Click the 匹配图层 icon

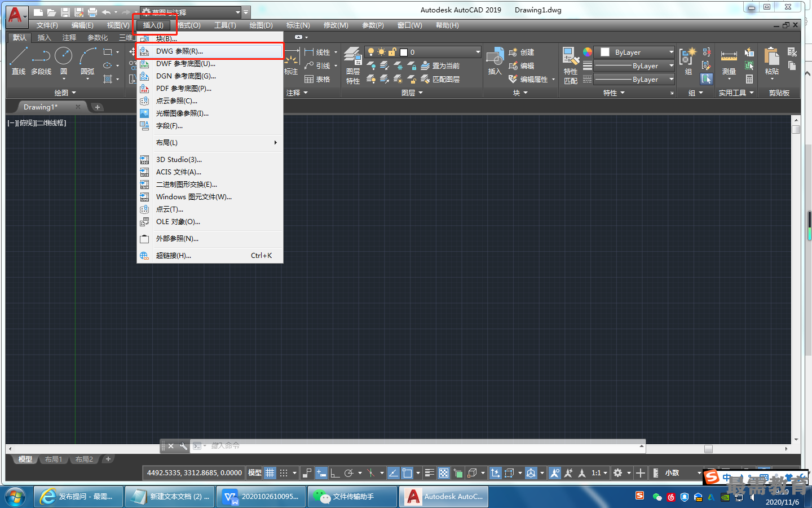(x=426, y=80)
